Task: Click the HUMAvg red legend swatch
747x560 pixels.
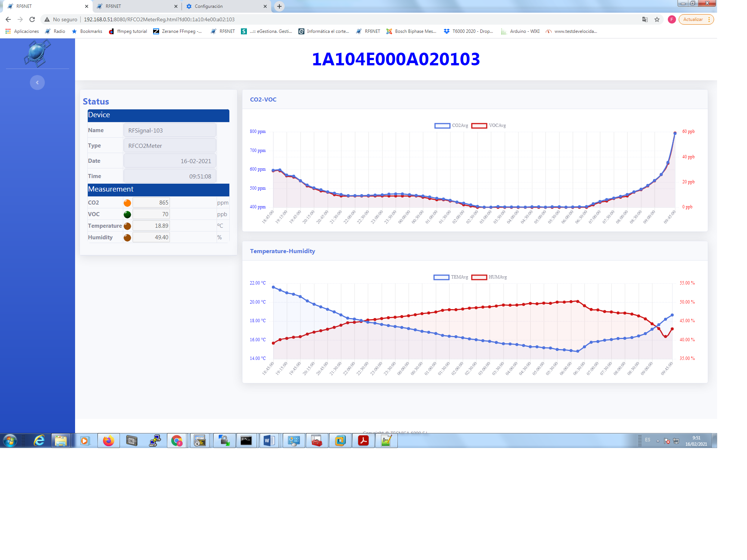Action: (x=479, y=277)
